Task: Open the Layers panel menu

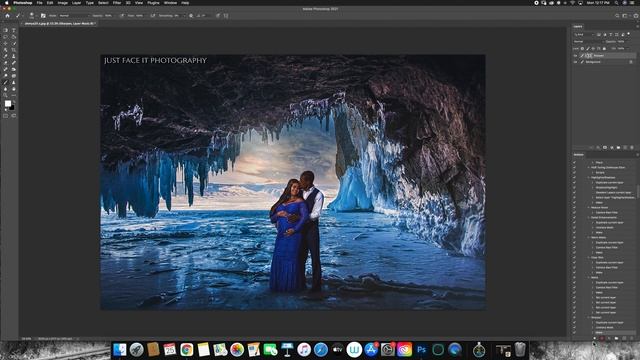Action: click(638, 26)
